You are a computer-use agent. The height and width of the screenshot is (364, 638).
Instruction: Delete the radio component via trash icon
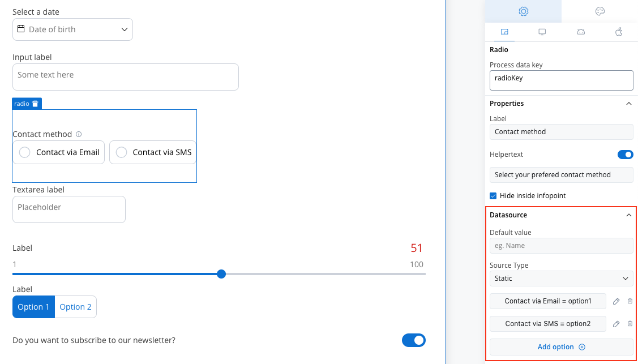click(36, 104)
